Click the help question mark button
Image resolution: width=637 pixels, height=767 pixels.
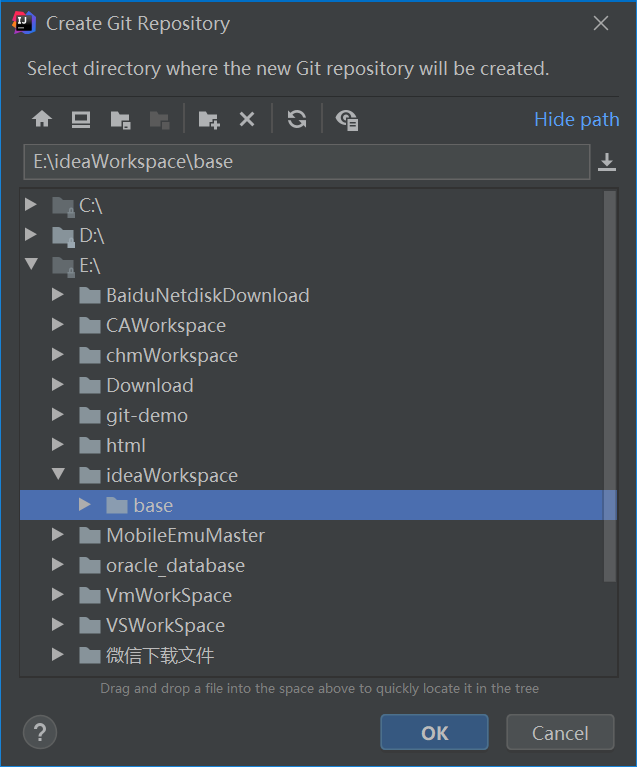click(x=40, y=732)
